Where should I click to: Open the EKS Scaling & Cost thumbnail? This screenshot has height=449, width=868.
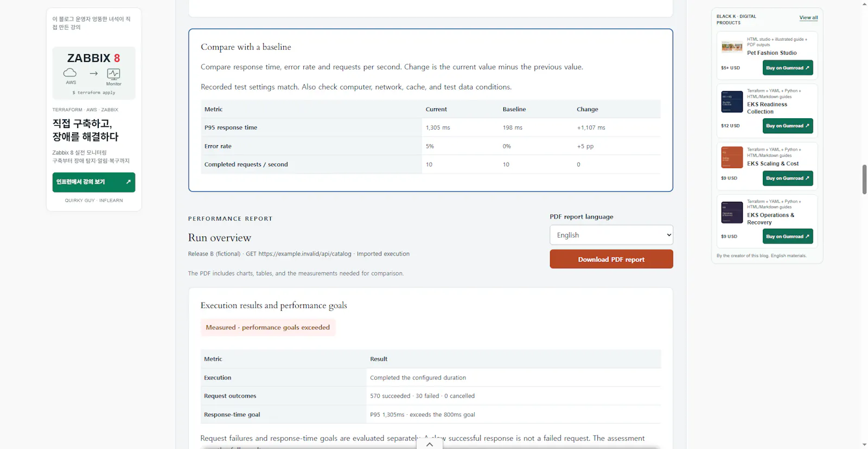(732, 157)
